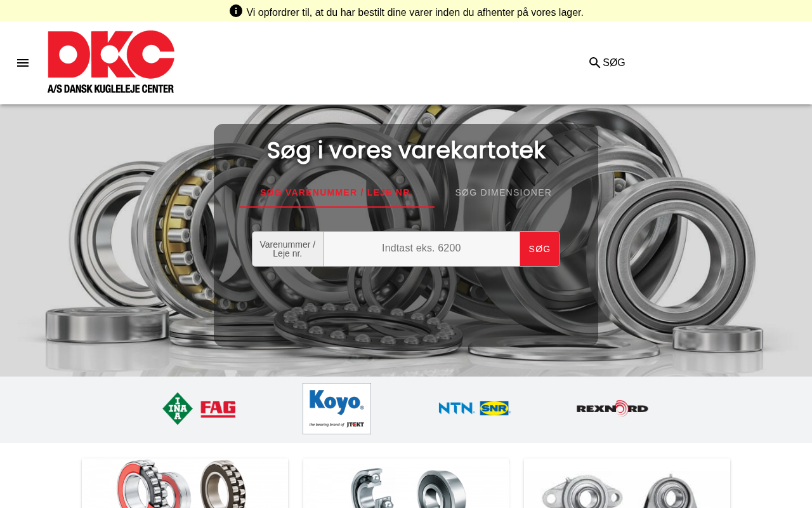Image resolution: width=812 pixels, height=508 pixels.
Task: Click the magnifying glass search icon
Action: coord(594,62)
